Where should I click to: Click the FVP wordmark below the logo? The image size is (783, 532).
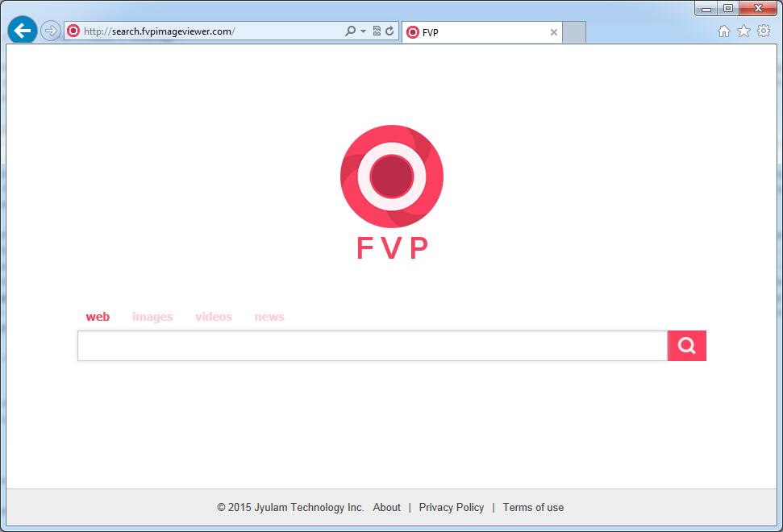tap(392, 247)
